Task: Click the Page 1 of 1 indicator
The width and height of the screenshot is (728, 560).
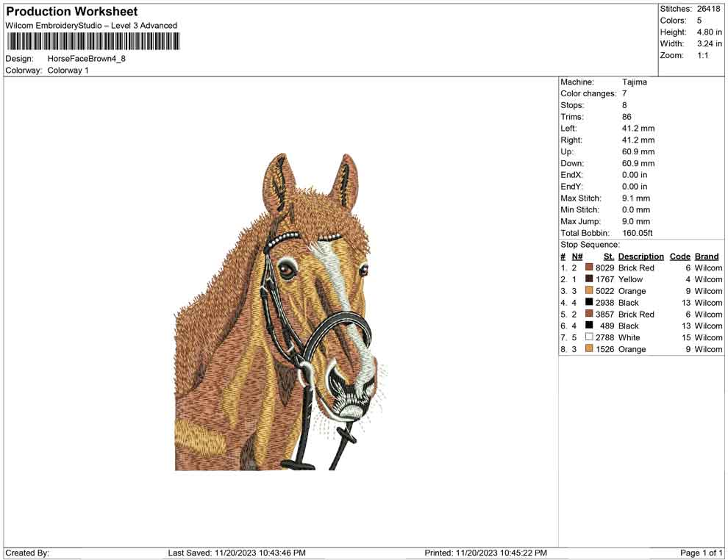Action: (x=702, y=553)
